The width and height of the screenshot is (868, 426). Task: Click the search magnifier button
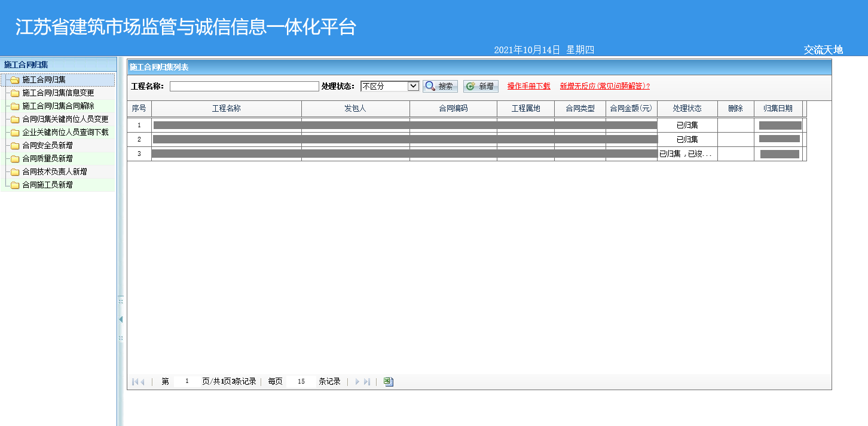coord(440,86)
